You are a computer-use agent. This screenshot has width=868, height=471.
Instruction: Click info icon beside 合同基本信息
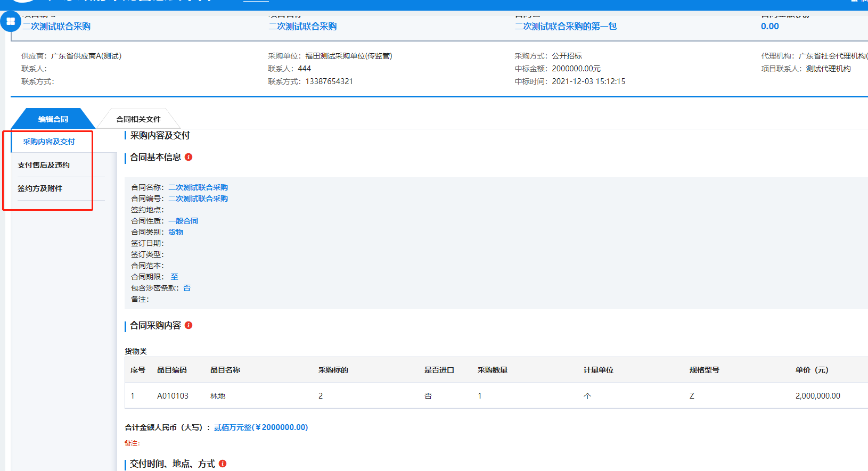pyautogui.click(x=189, y=157)
